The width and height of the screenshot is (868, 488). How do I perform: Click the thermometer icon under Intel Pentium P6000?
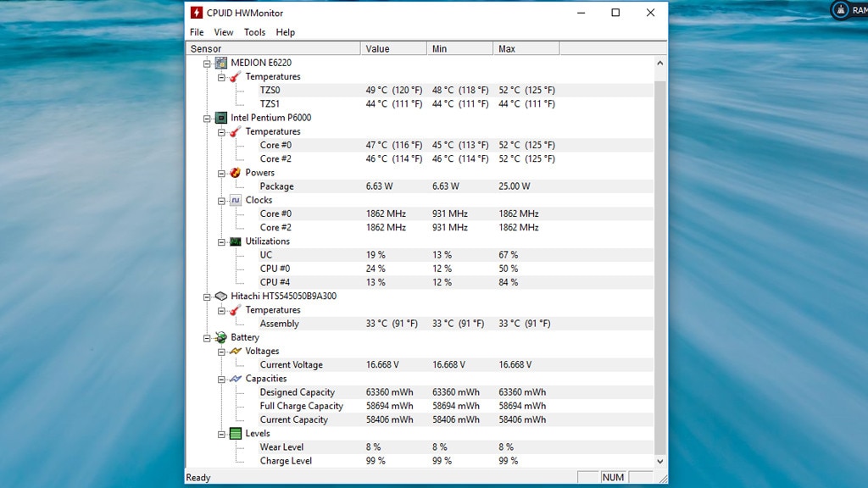(x=236, y=131)
